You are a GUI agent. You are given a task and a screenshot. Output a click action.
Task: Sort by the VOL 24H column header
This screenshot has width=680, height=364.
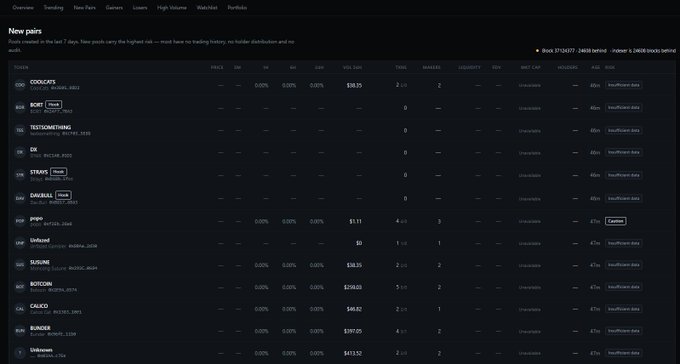(352, 68)
